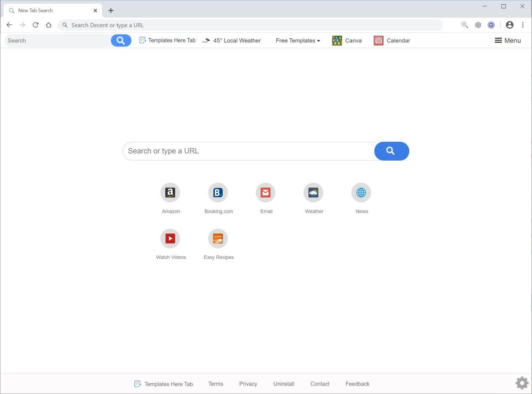Viewport: 532px width, 394px height.
Task: Reload the page with the refresh icon
Action: coord(35,25)
